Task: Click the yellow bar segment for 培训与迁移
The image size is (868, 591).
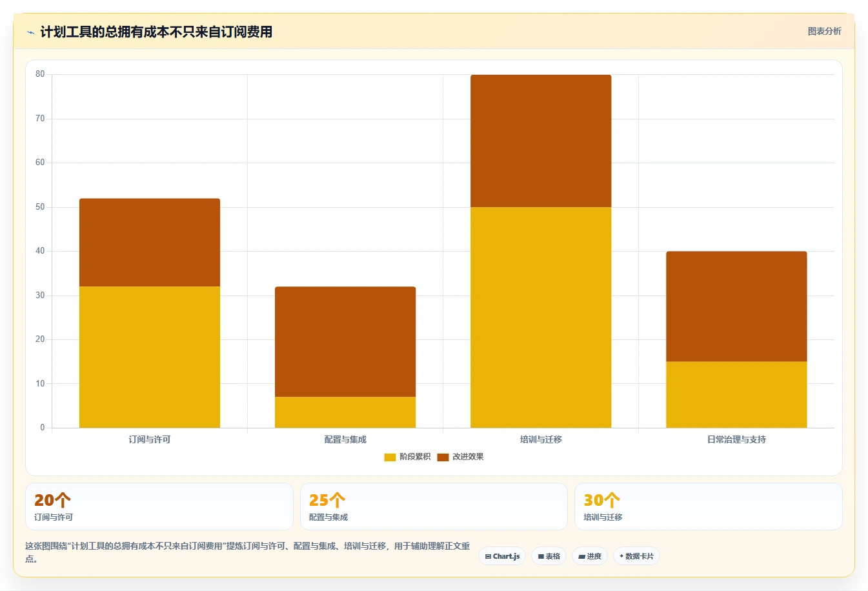Action: pos(541,317)
